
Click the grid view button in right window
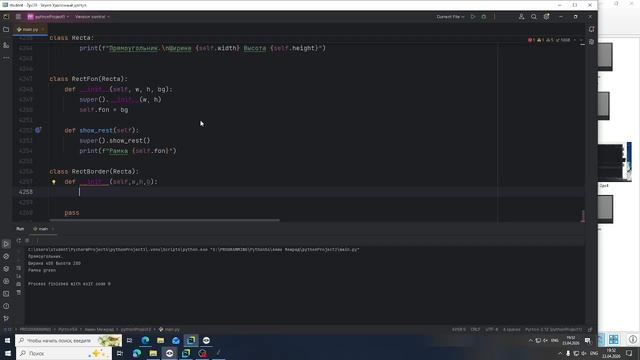tap(613, 339)
